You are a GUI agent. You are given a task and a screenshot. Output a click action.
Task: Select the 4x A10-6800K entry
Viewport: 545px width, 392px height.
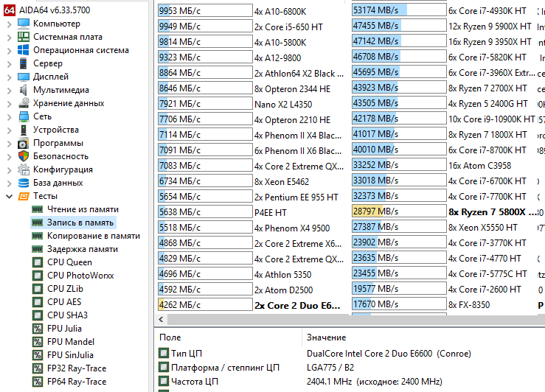pyautogui.click(x=280, y=12)
